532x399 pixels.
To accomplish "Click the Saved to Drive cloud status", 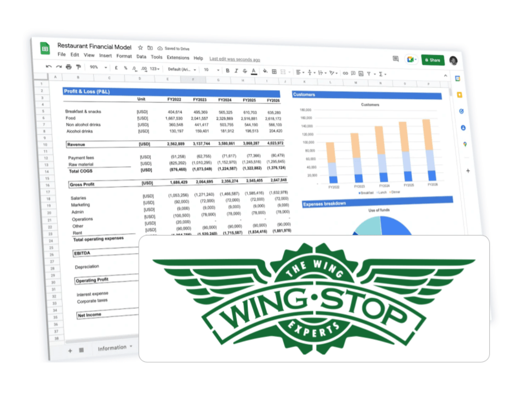I will coord(173,49).
